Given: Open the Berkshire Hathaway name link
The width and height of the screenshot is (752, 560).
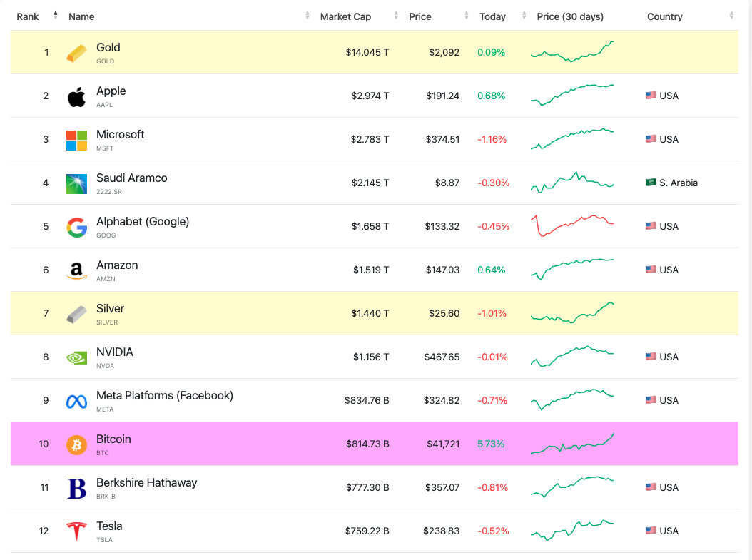Looking at the screenshot, I should 146,483.
